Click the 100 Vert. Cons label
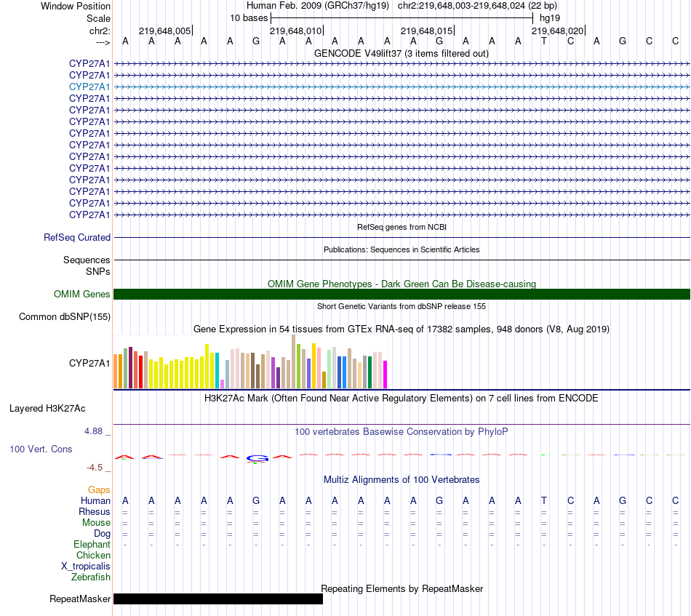 [x=41, y=449]
